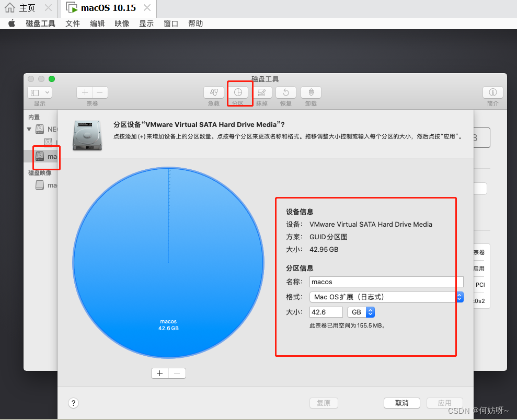
Task: Select the child volume under NE disk
Action: coord(50,142)
